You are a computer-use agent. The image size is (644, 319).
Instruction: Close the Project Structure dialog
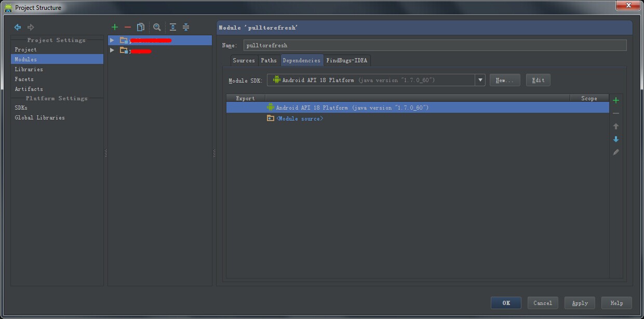coord(628,5)
